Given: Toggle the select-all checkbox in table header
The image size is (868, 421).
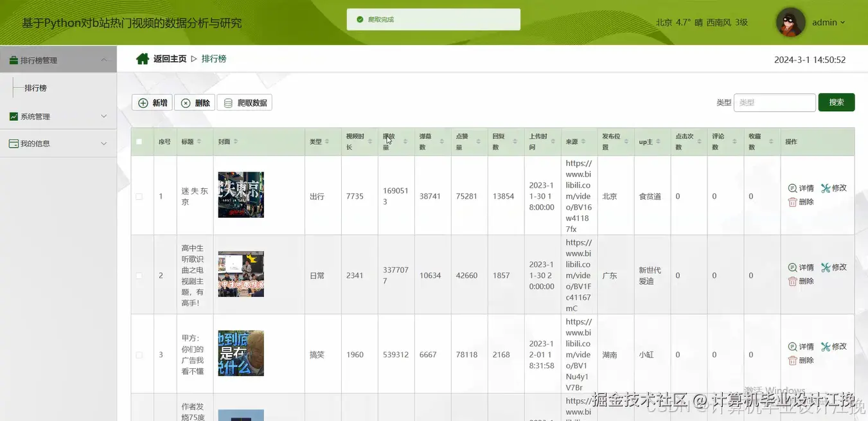Looking at the screenshot, I should point(139,141).
